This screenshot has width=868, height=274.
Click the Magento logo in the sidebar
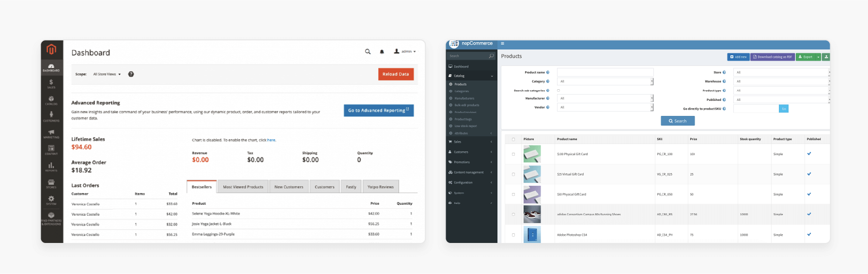51,49
